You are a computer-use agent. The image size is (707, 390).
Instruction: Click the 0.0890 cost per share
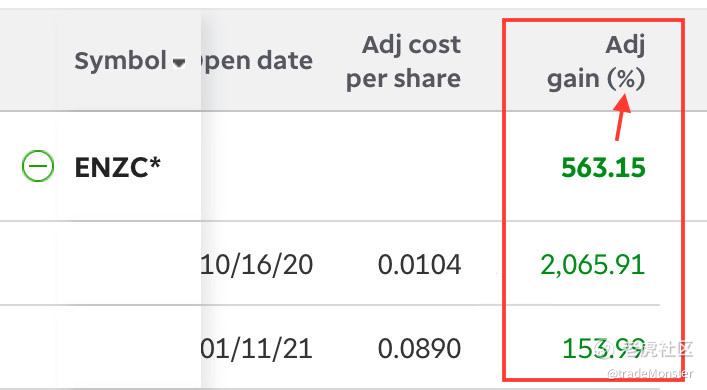point(419,349)
